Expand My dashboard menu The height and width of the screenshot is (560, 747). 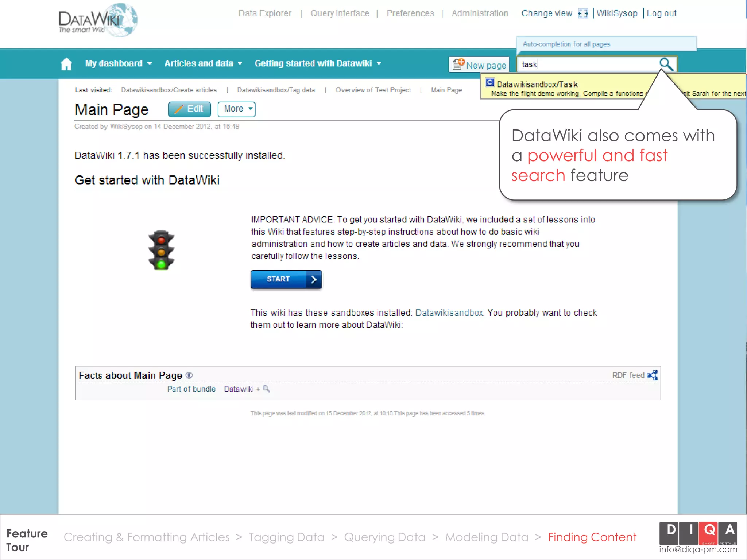[x=118, y=63]
